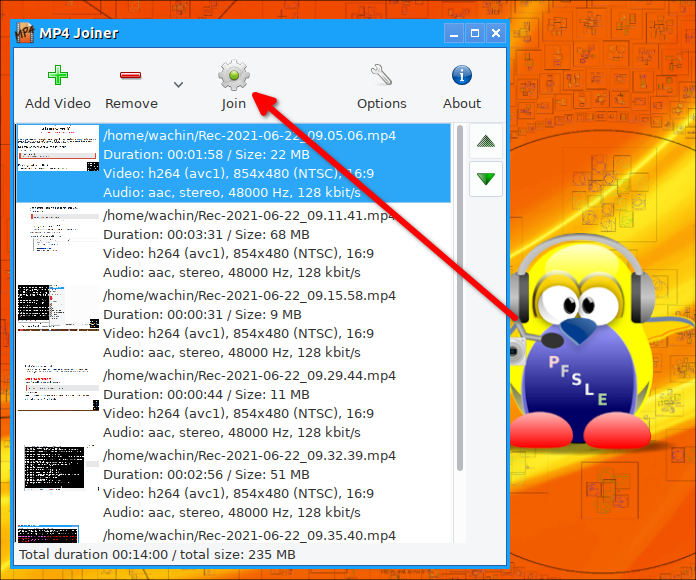Click 'Duration: 00:01:58 / Size: 22 MB' line
Viewport: 696px width, 580px height.
[206, 154]
